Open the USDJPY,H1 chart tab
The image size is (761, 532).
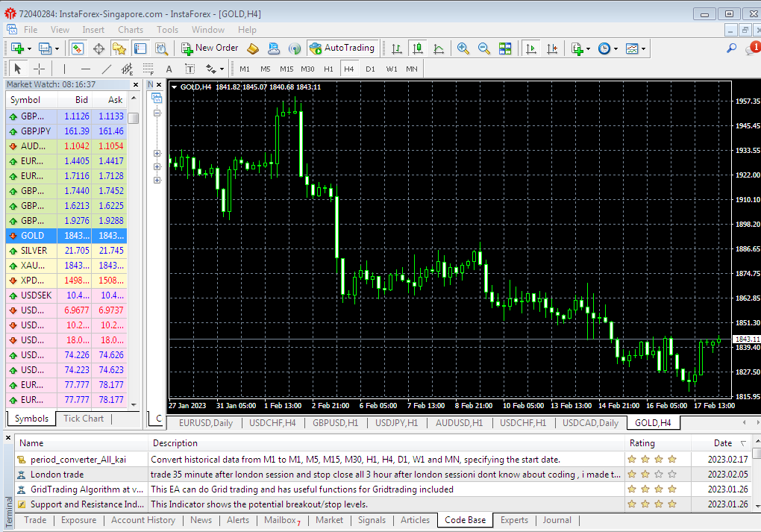point(396,423)
